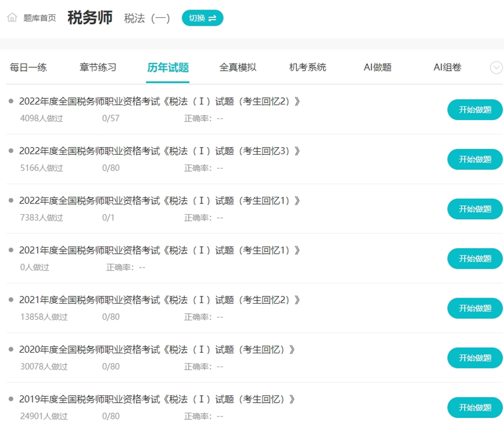504x426 pixels.
Task: Click 开始做题 for the 2019 exam paper
Action: point(475,407)
